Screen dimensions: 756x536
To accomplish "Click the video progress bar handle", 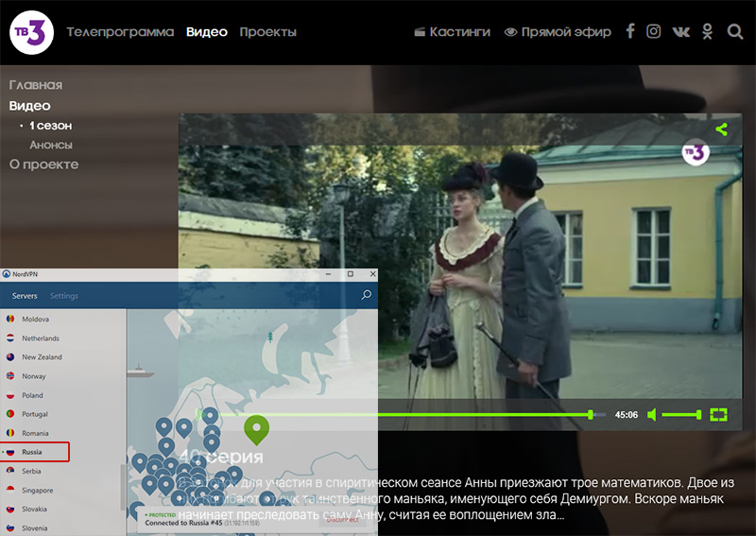I will click(x=590, y=414).
